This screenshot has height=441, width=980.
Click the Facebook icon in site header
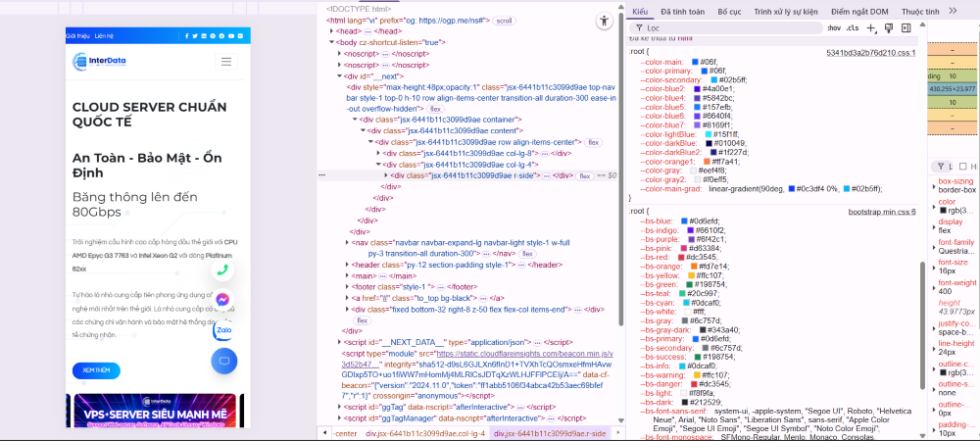pyautogui.click(x=187, y=36)
